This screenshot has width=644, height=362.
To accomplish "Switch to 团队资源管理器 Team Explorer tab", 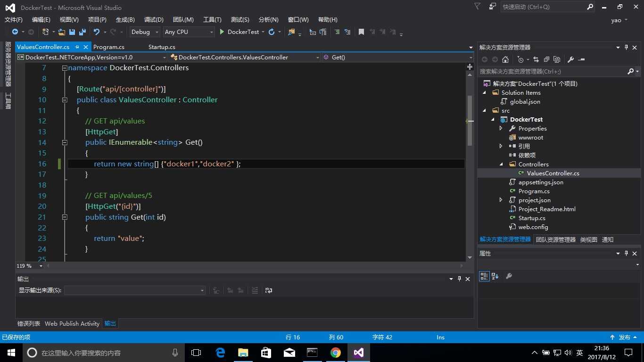I will click(556, 239).
